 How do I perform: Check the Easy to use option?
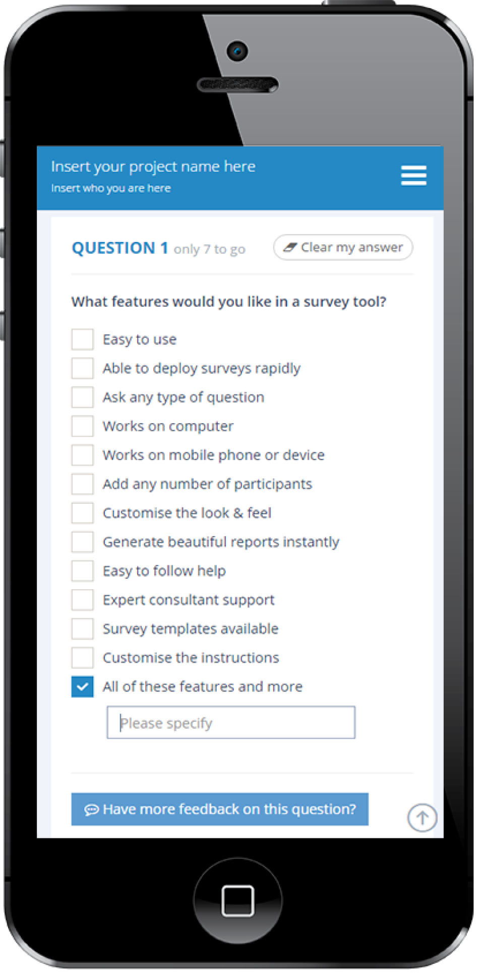pyautogui.click(x=82, y=339)
